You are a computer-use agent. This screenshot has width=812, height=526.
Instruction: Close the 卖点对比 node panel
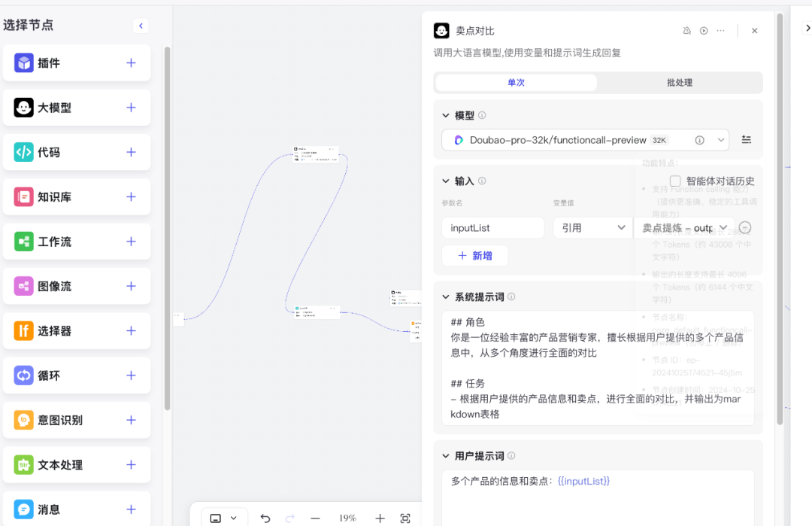755,31
